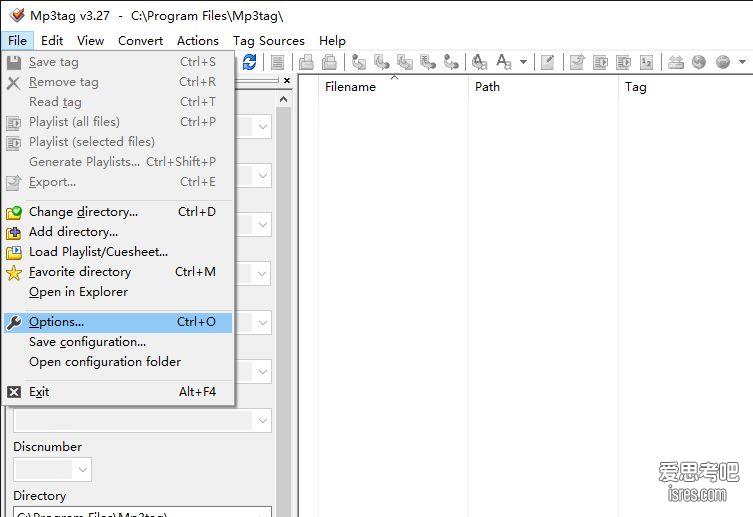753x517 pixels.
Task: Open the tag sources dropdown arrow at toolbar end
Action: point(742,62)
